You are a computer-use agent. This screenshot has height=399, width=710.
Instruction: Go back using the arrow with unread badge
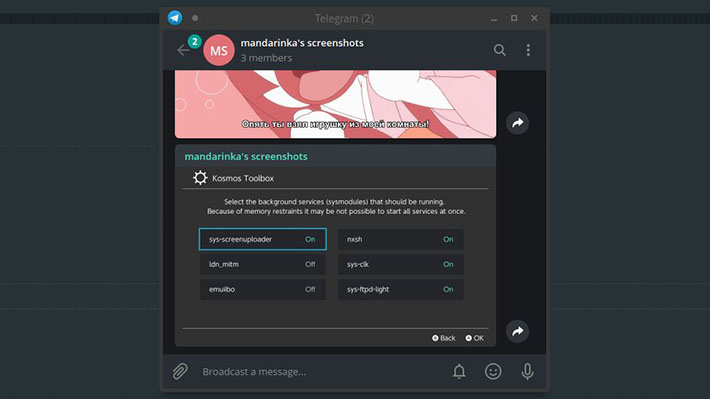[183, 50]
